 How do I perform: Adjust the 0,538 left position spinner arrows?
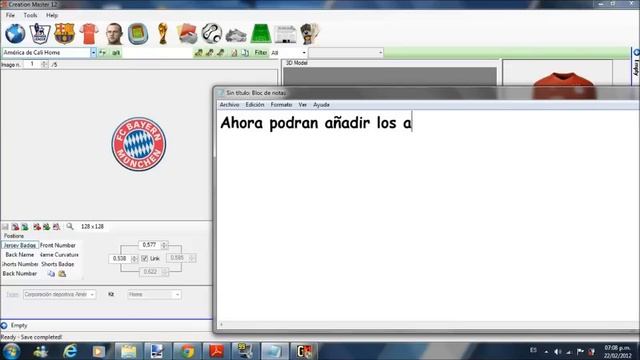coord(134,258)
